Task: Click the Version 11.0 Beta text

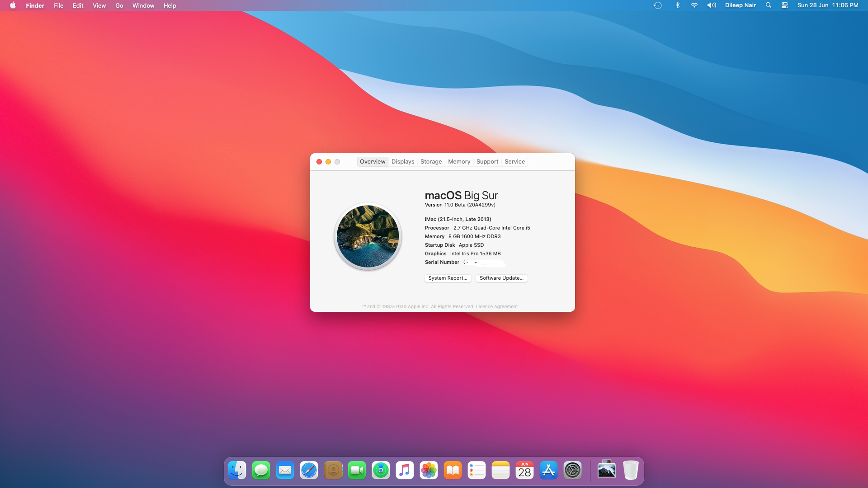Action: point(460,205)
